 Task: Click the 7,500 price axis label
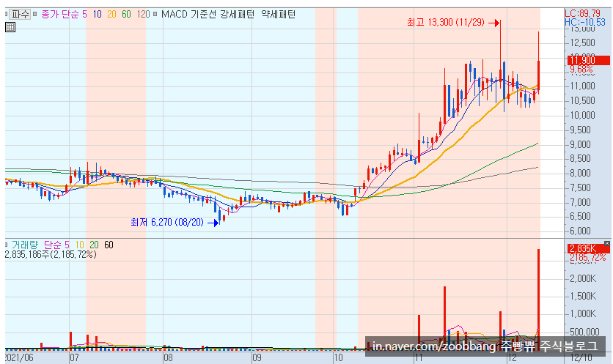582,187
